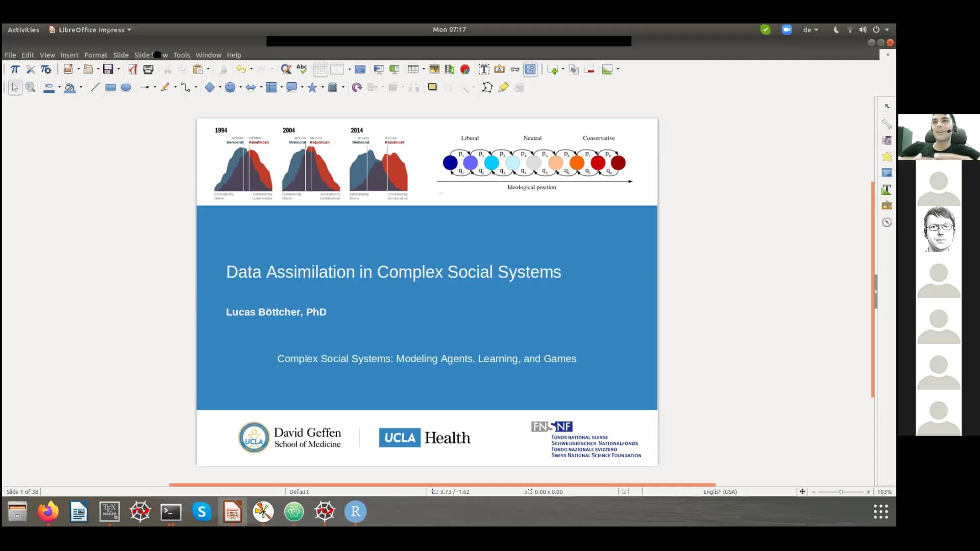Open the Stars and Banners dropdown
The width and height of the screenshot is (980, 551).
click(323, 88)
